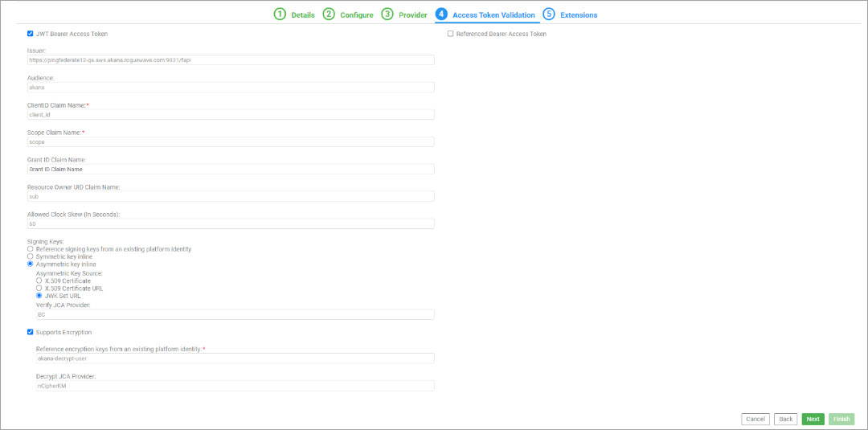Enable the Referenced Bearer Access Token checkbox
This screenshot has height=430, width=868.
click(450, 34)
